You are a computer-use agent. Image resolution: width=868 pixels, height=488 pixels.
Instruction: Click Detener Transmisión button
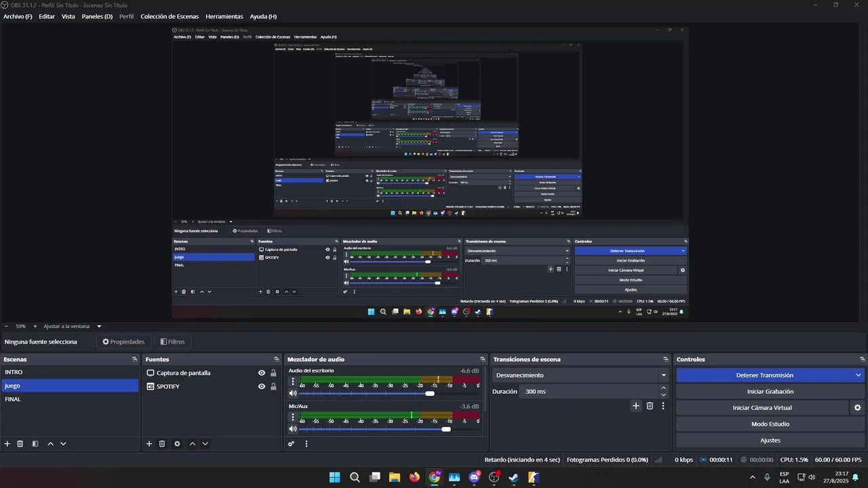(x=764, y=375)
